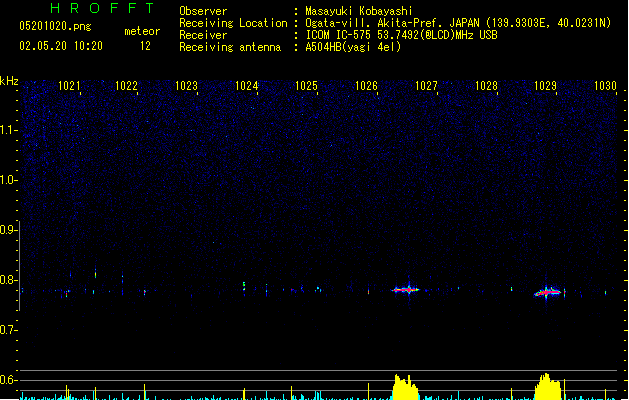The width and height of the screenshot is (629, 400).
Task: Click the yellow power peak near 1029
Action: [548, 387]
